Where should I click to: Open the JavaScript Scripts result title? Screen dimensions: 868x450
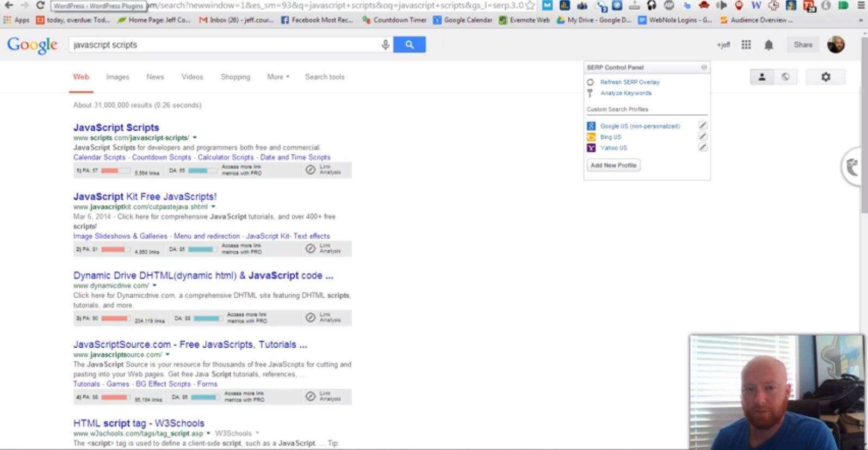[x=116, y=127]
